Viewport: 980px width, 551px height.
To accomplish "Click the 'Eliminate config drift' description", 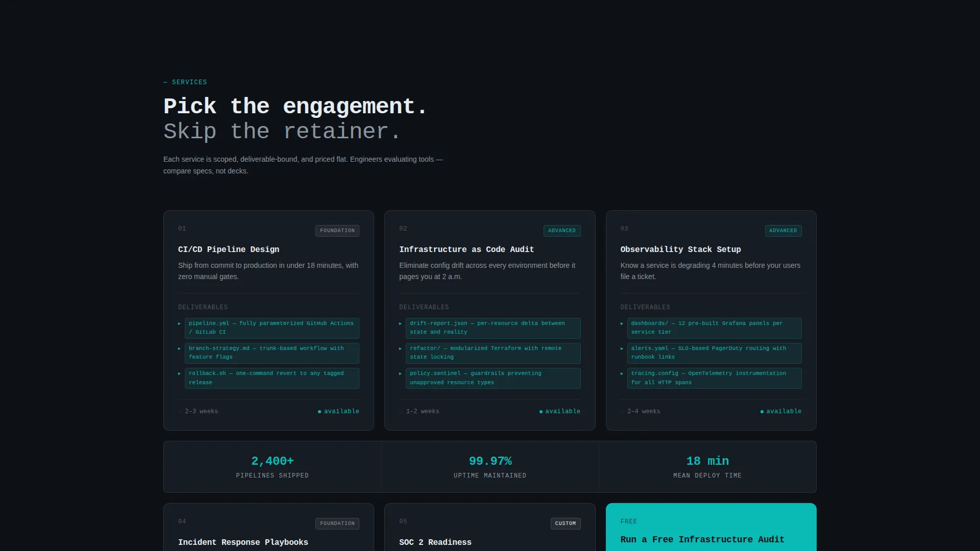I will pos(487,271).
